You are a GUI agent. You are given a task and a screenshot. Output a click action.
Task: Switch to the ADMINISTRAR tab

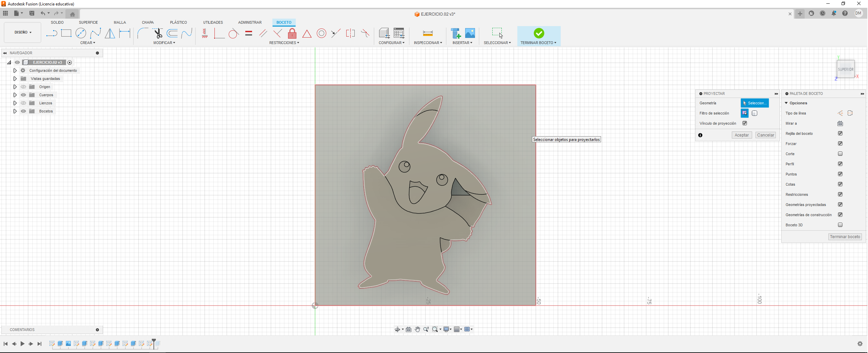pyautogui.click(x=250, y=22)
